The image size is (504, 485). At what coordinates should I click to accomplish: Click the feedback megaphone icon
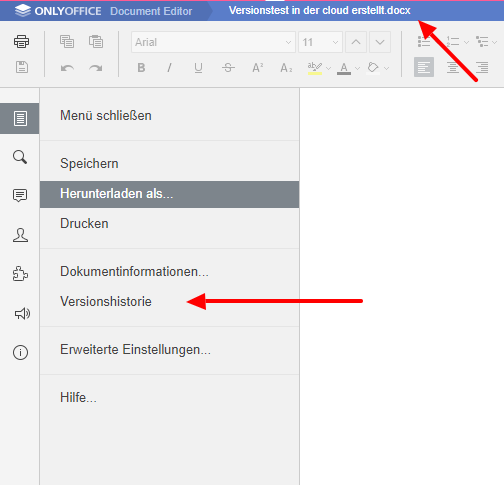(x=22, y=313)
